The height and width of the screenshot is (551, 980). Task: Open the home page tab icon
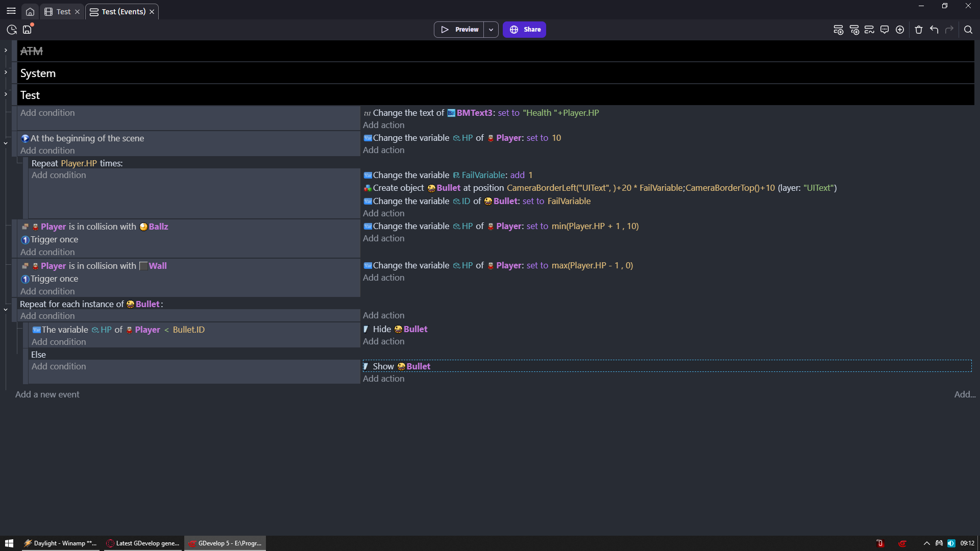[30, 12]
